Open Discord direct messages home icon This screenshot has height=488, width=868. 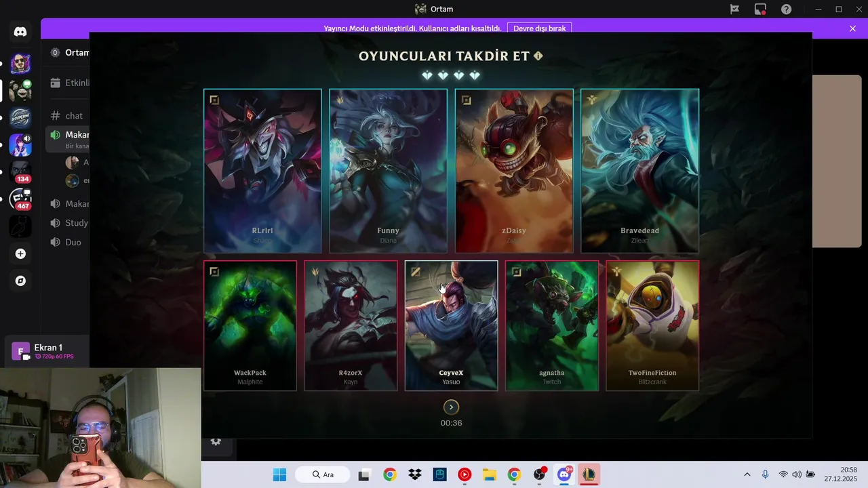click(20, 32)
